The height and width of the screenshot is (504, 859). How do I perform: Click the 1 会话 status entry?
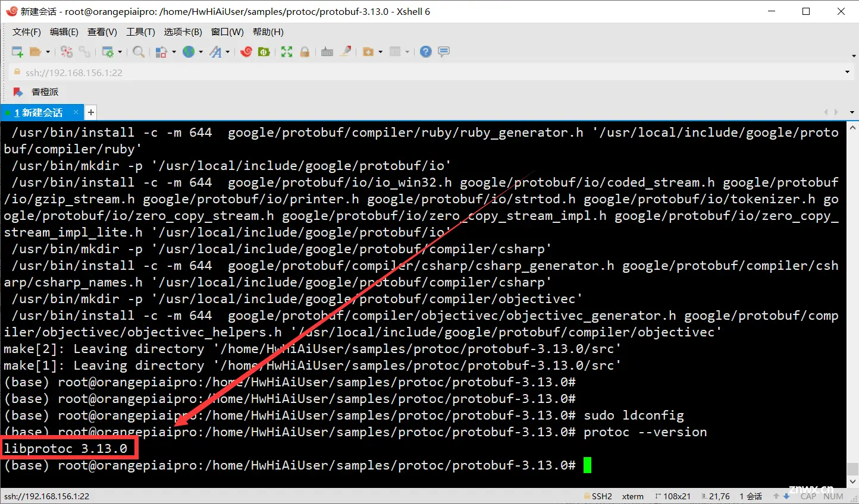click(751, 496)
